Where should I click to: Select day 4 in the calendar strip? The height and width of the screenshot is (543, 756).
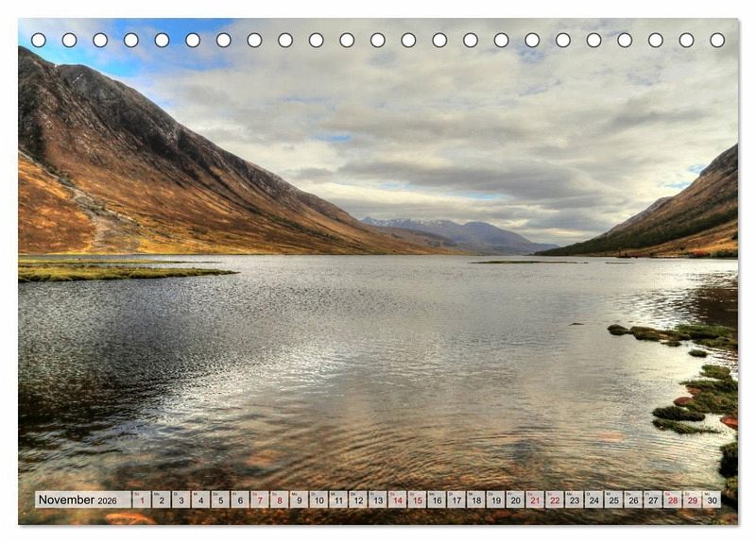tap(201, 500)
